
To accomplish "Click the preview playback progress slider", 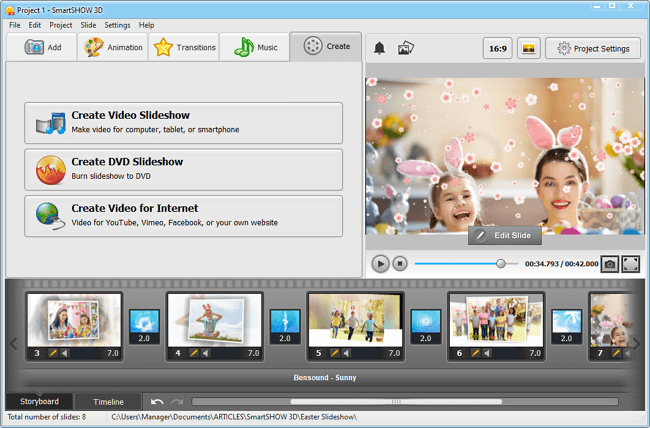I will 466,264.
